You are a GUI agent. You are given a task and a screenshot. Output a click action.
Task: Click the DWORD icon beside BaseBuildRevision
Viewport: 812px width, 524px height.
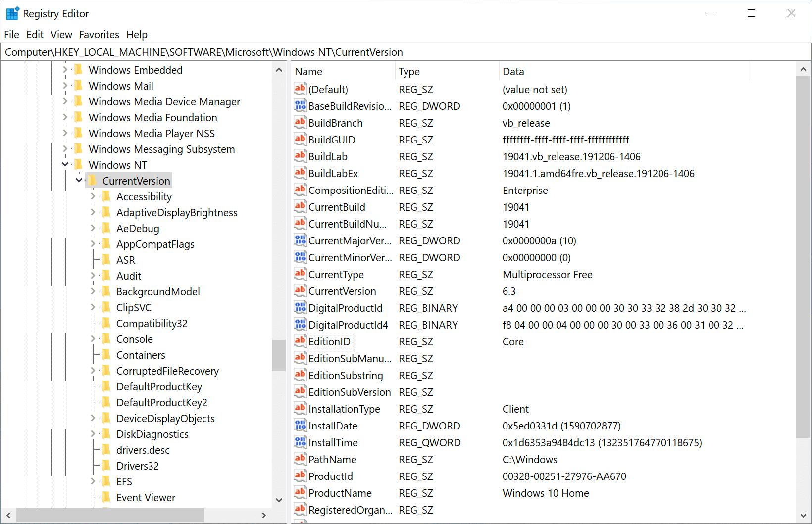pos(300,105)
